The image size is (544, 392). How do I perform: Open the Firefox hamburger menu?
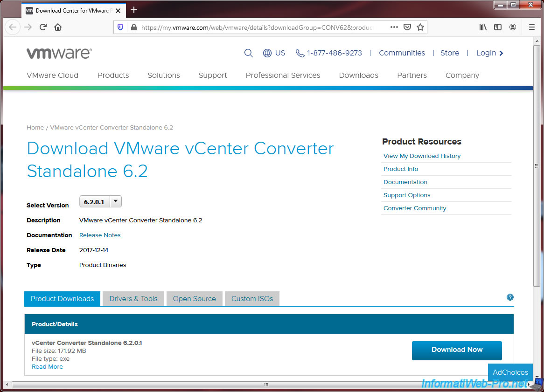[531, 27]
